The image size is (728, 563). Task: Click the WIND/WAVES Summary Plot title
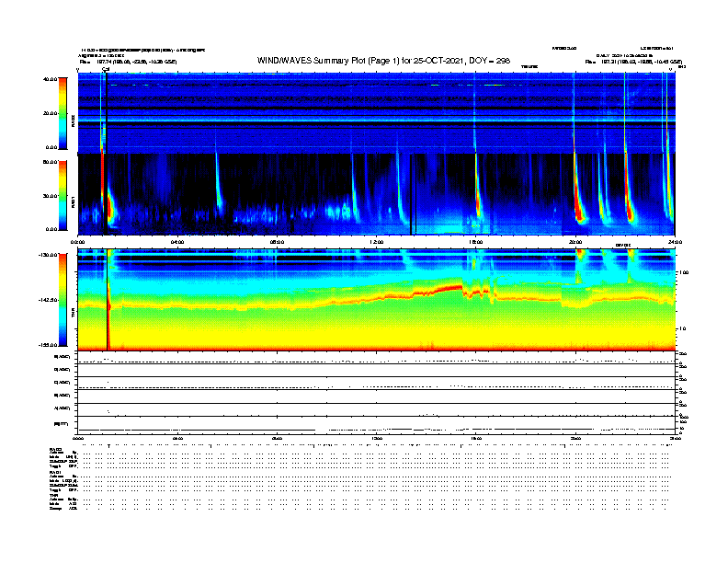pos(383,61)
